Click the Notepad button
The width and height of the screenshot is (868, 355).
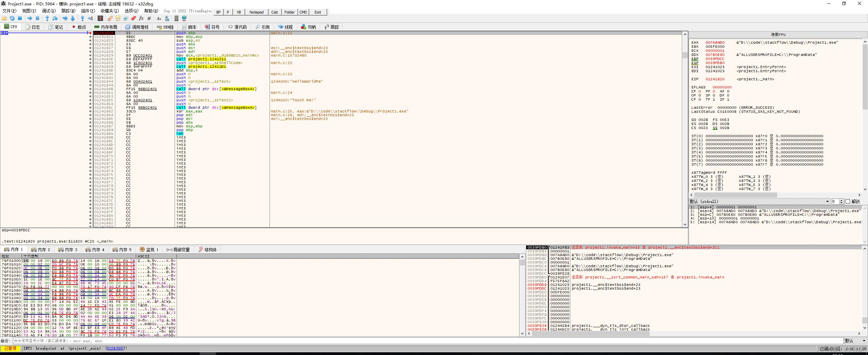click(256, 12)
